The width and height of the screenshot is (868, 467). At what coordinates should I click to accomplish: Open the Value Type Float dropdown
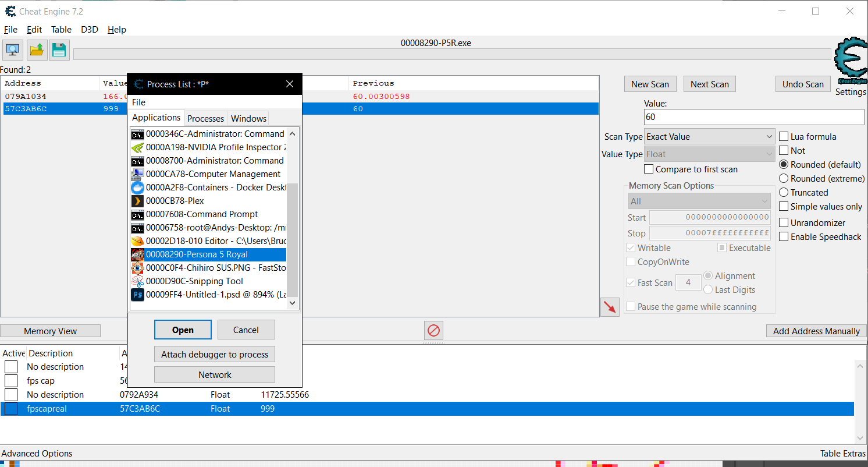[709, 154]
